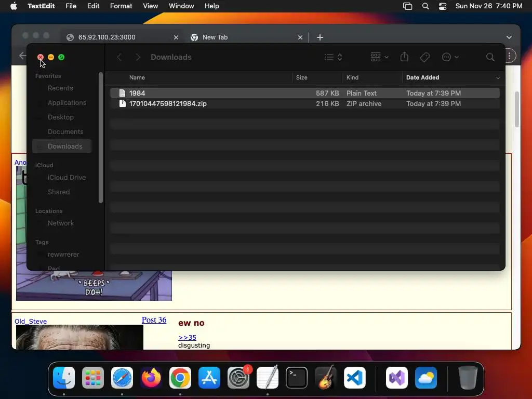
Task: Open the Old_Steve username link
Action: coord(31,321)
